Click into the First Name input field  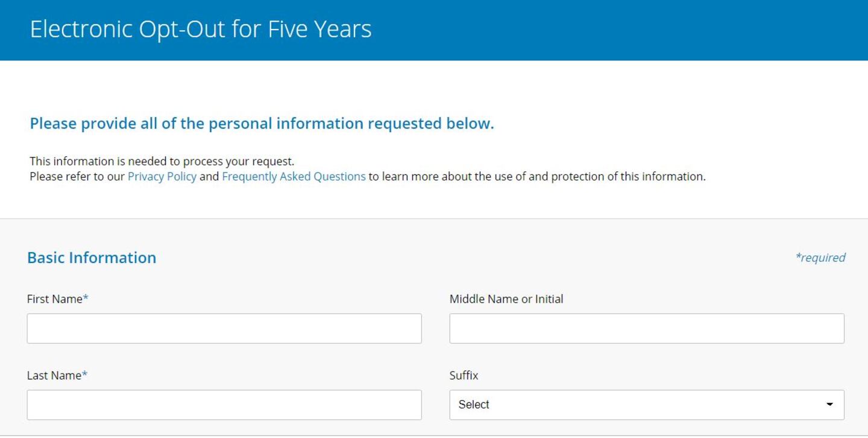click(224, 329)
